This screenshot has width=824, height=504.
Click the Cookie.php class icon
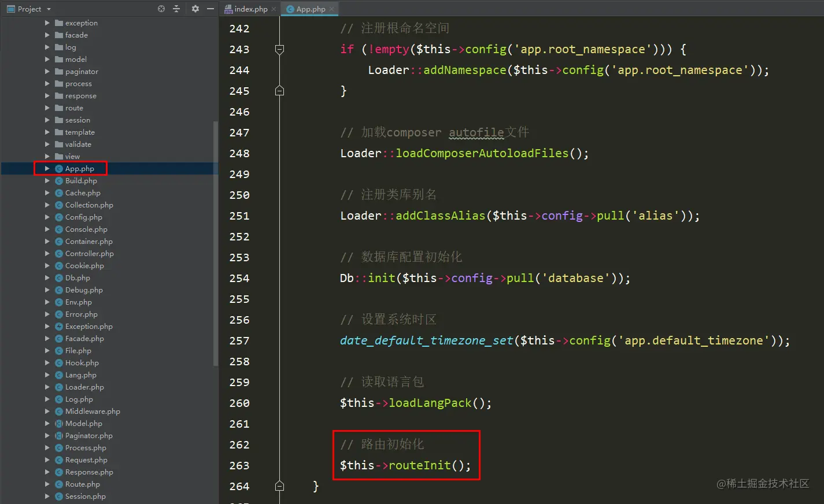tap(59, 266)
